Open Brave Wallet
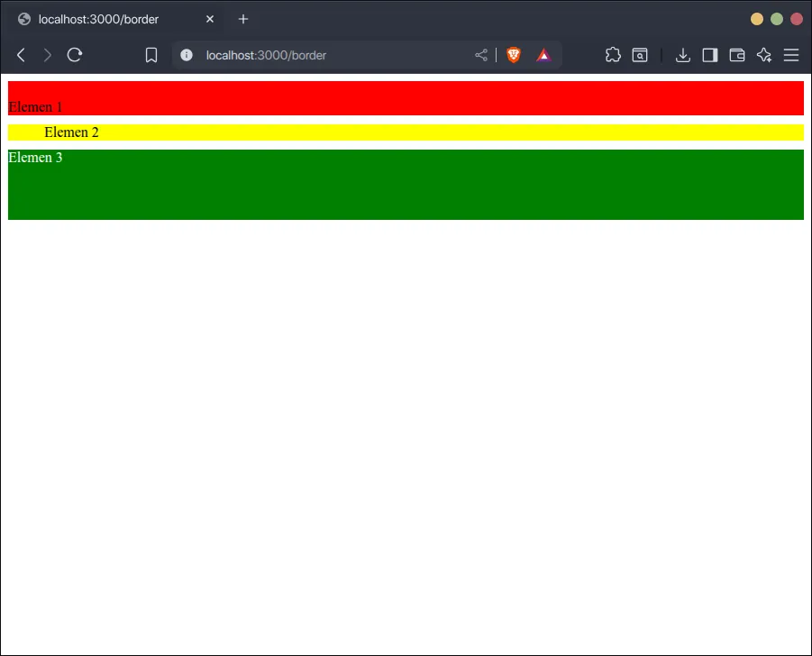This screenshot has height=656, width=812. coord(737,55)
